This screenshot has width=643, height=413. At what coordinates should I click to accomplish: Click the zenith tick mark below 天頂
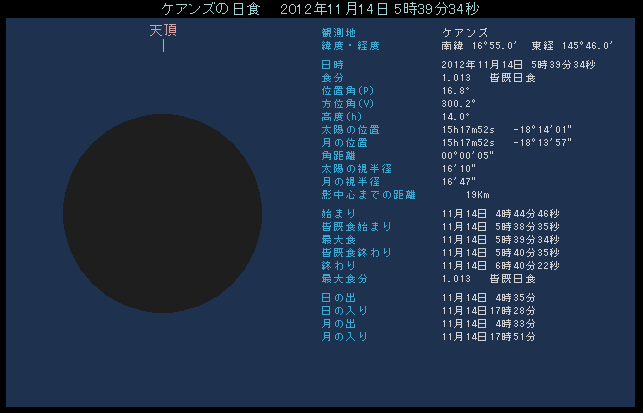click(163, 46)
